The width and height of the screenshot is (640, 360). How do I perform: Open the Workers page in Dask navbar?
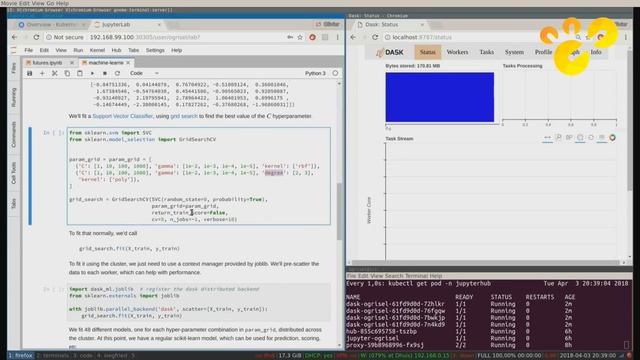(457, 52)
